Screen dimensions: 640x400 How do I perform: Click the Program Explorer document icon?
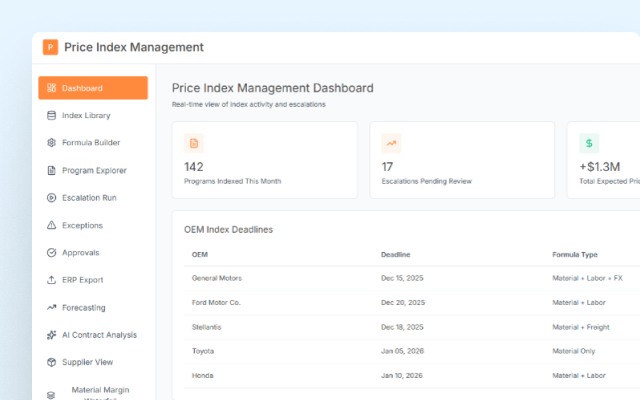[51, 170]
